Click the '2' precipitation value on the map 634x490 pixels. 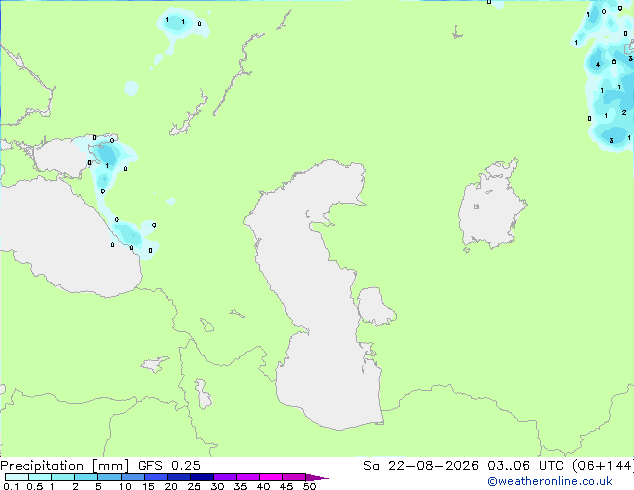point(624,112)
